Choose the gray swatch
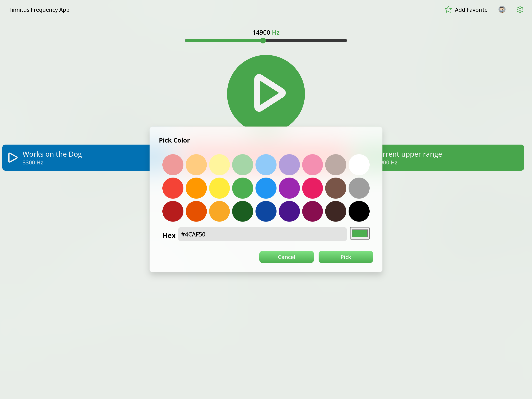This screenshot has width=532, height=399. pyautogui.click(x=359, y=188)
